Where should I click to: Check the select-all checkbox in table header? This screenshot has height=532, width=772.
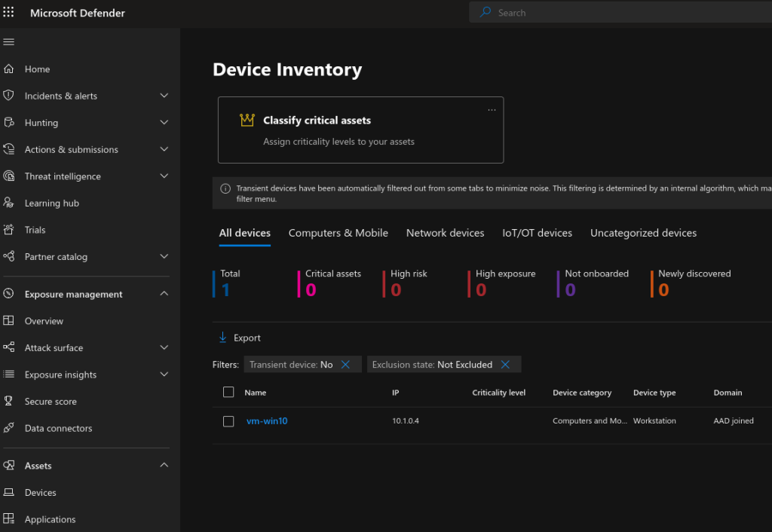tap(228, 392)
